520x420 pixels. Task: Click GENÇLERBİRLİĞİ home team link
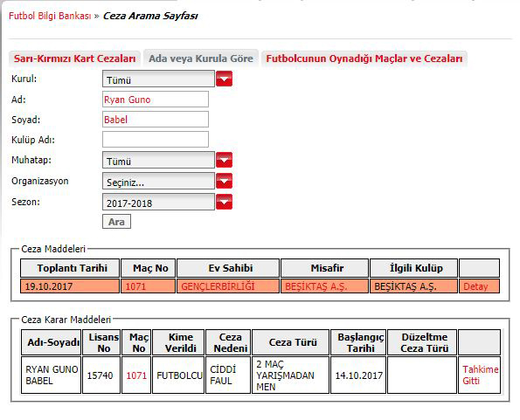point(218,286)
